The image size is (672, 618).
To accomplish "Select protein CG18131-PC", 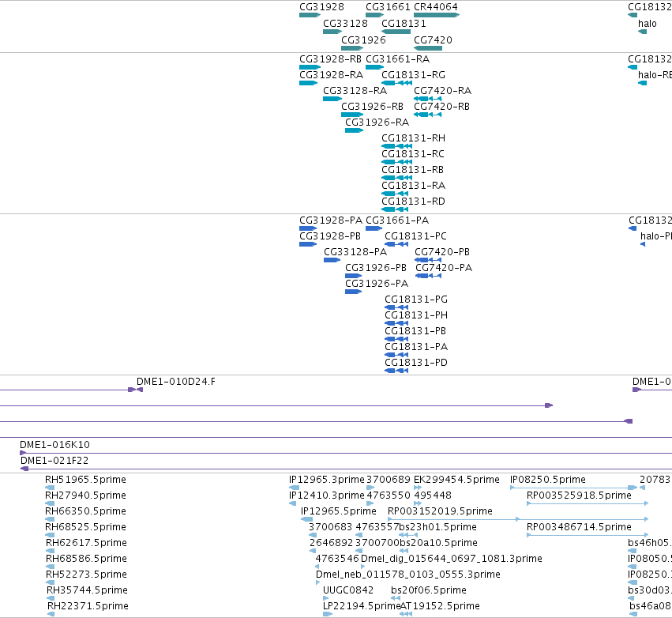I will coord(396,244).
